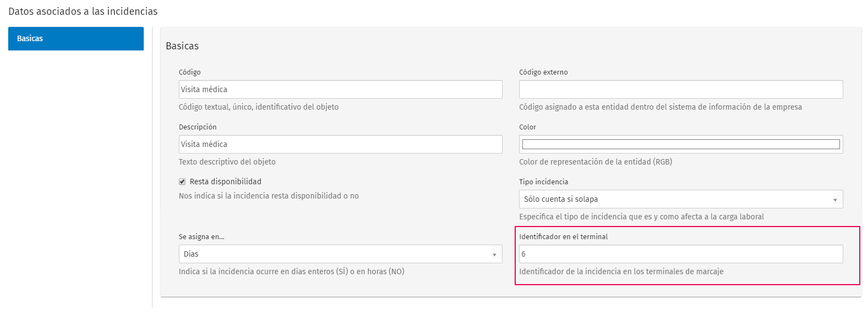The image size is (868, 317).
Task: Click the 'Resta disponibilidad' label text
Action: coord(226,182)
